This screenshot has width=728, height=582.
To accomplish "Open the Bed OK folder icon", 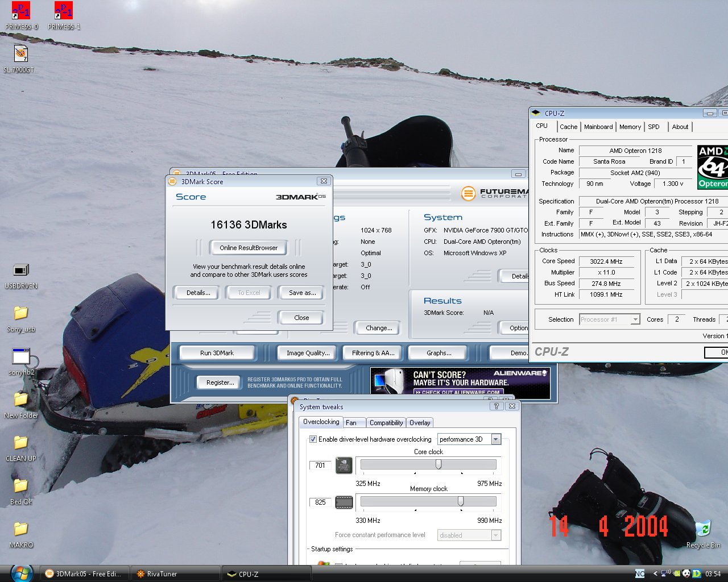I will tap(21, 491).
